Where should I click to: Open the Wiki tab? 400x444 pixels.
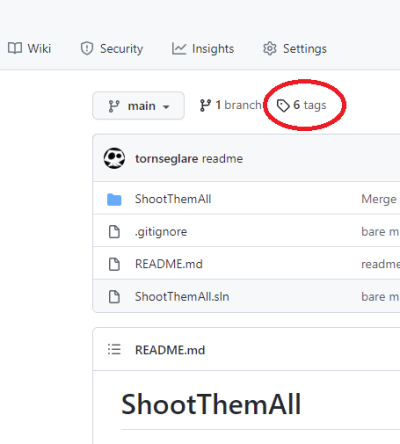tap(29, 49)
